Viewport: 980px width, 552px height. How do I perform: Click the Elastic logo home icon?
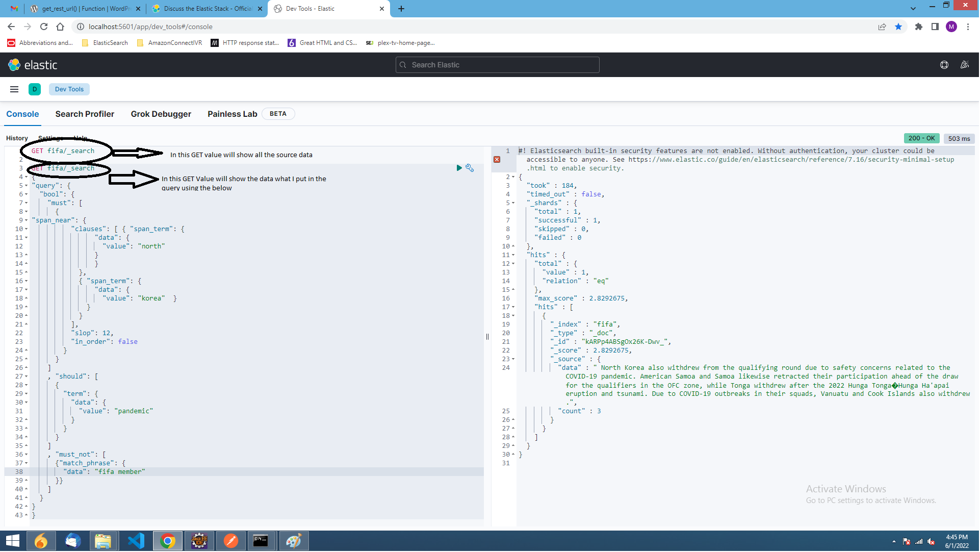(14, 65)
